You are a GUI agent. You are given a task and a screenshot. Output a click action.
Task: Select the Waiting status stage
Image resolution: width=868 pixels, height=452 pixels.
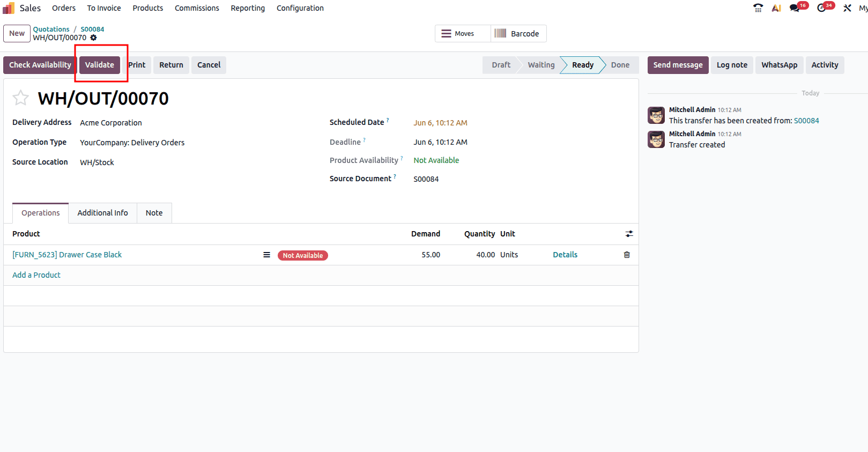[541, 65]
